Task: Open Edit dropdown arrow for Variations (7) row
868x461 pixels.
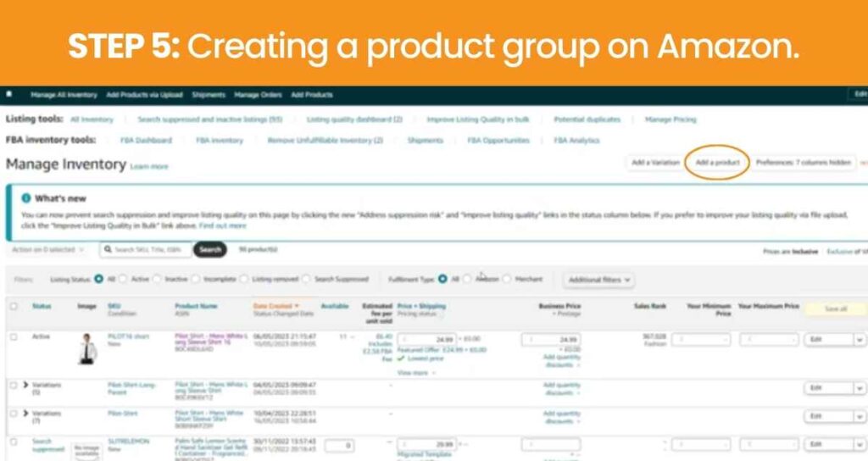Action: pos(860,416)
